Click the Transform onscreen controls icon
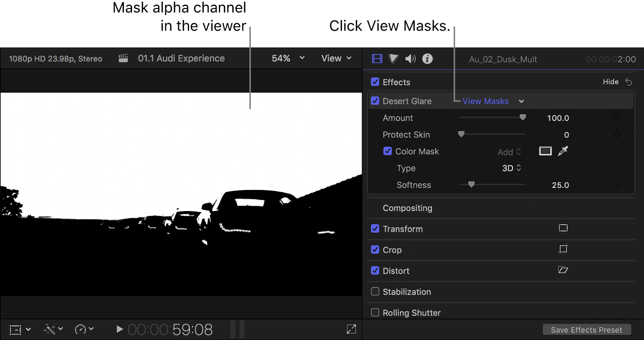The image size is (644, 340). 563,228
